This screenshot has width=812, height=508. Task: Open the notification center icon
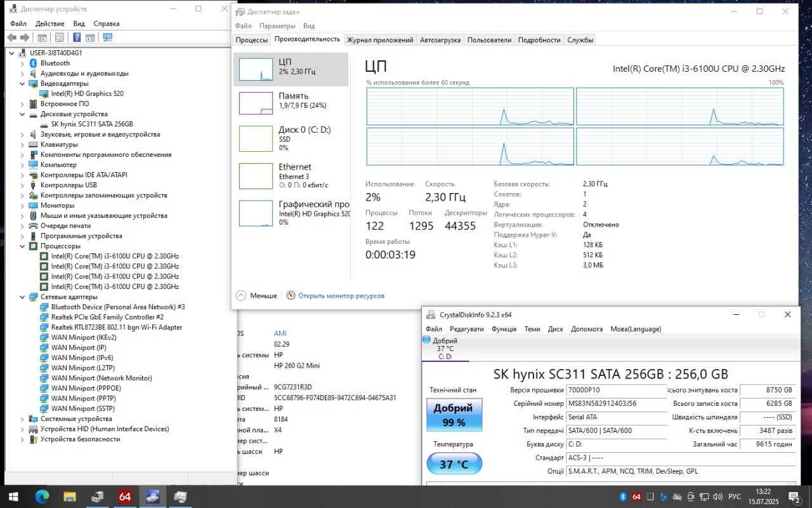(794, 497)
